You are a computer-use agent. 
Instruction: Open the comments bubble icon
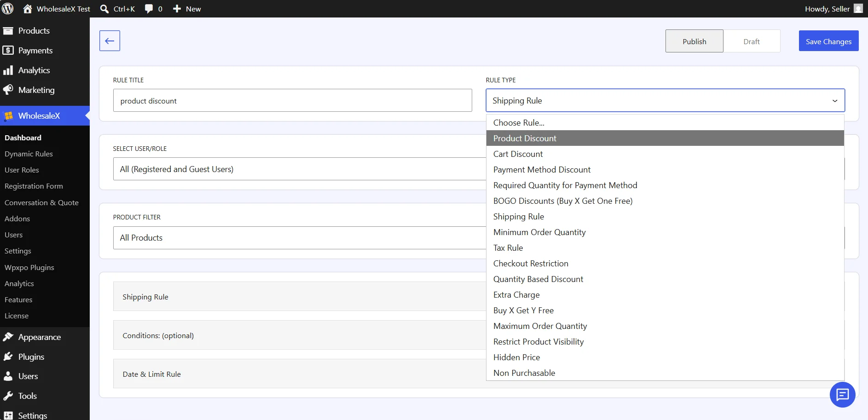pos(149,9)
